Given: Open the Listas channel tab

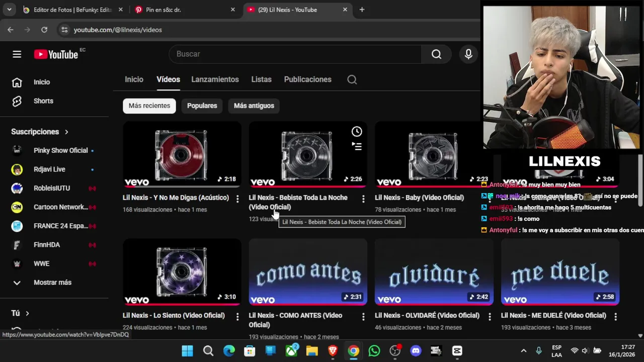Looking at the screenshot, I should [x=261, y=79].
